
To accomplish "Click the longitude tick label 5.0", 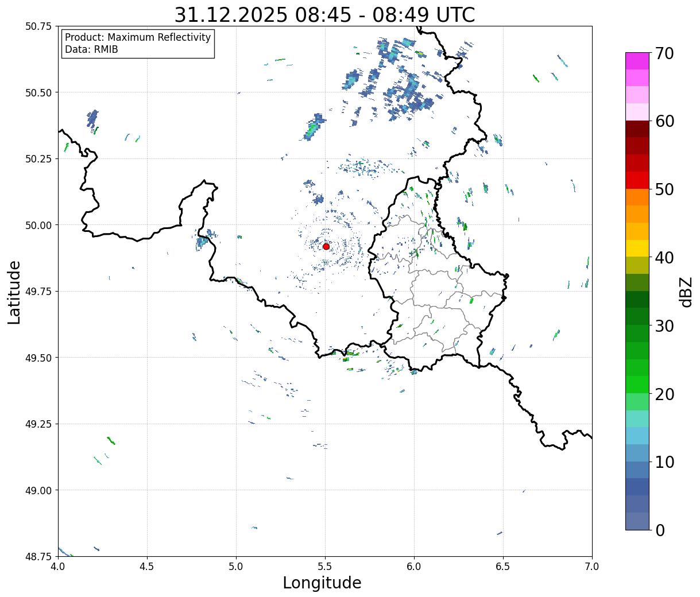I will tap(236, 566).
